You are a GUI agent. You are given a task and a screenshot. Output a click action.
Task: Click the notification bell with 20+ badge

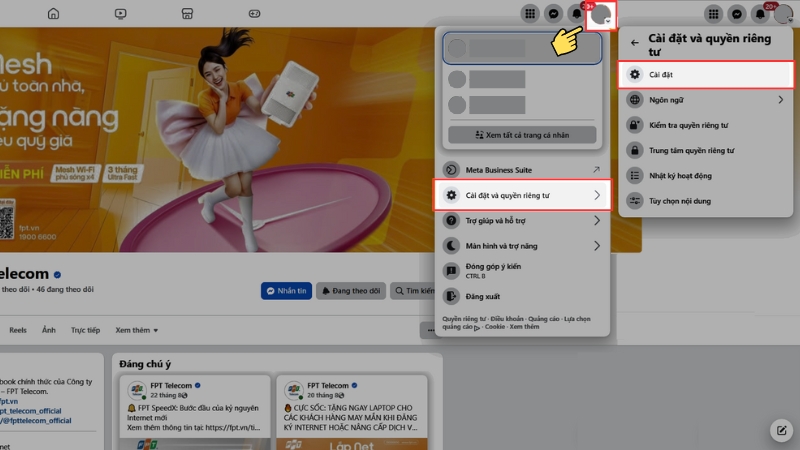[764, 14]
